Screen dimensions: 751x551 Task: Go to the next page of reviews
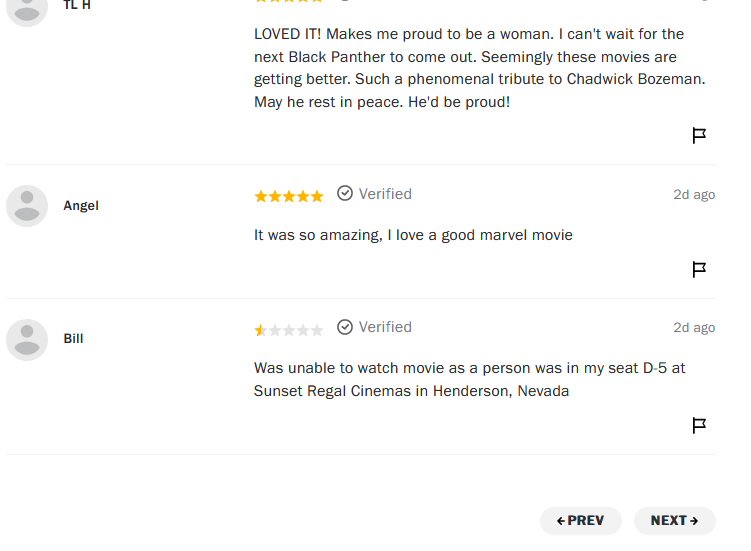tap(674, 521)
